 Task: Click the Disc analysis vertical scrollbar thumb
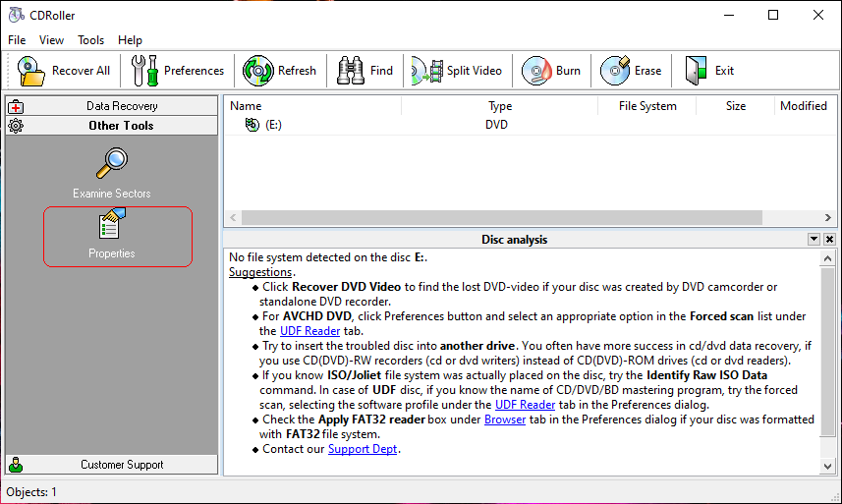[827, 353]
